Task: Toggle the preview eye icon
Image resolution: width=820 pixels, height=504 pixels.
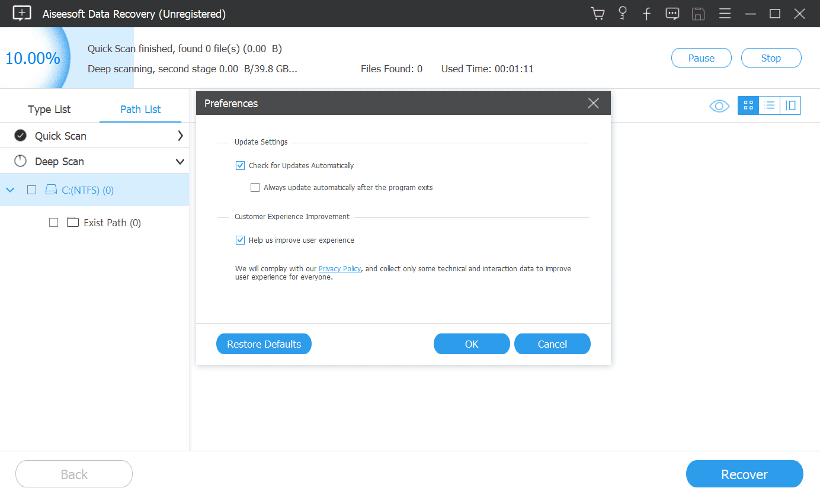Action: click(x=719, y=106)
